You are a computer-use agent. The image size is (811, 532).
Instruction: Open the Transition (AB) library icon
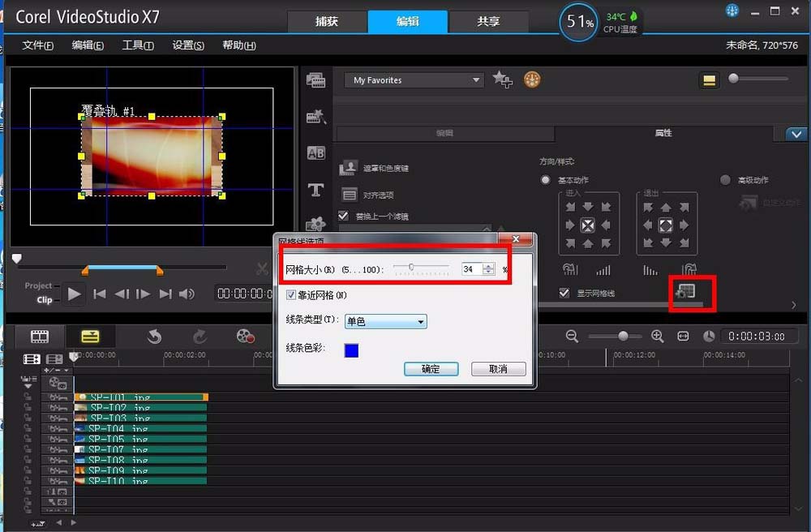point(316,153)
